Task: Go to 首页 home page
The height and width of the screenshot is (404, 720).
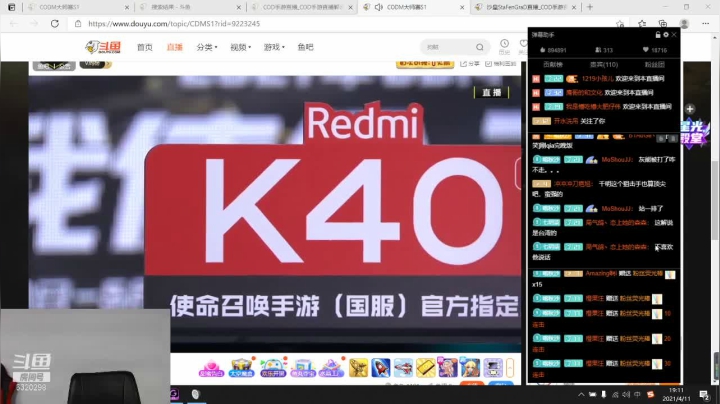Action: pos(145,47)
